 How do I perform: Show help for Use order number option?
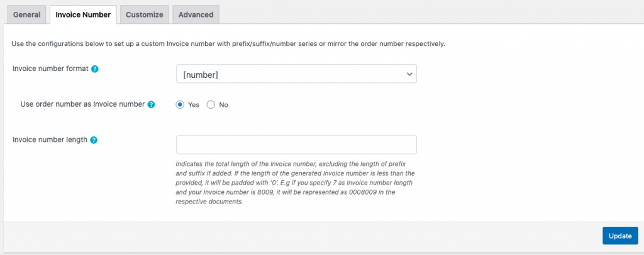pos(151,105)
